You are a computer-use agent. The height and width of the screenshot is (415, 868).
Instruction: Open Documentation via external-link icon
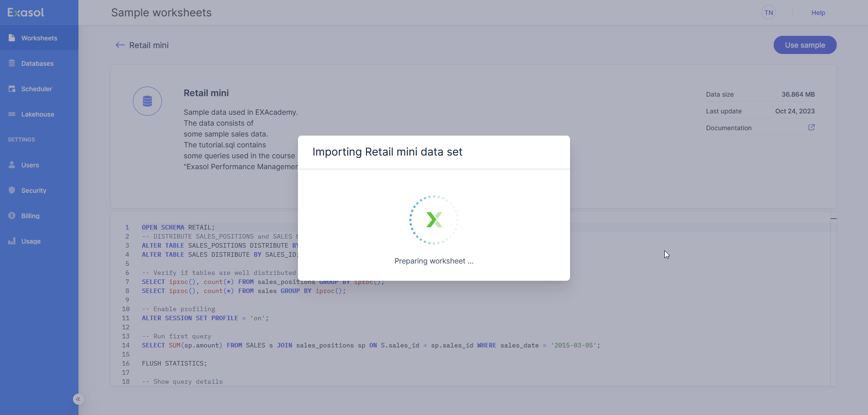pyautogui.click(x=811, y=127)
